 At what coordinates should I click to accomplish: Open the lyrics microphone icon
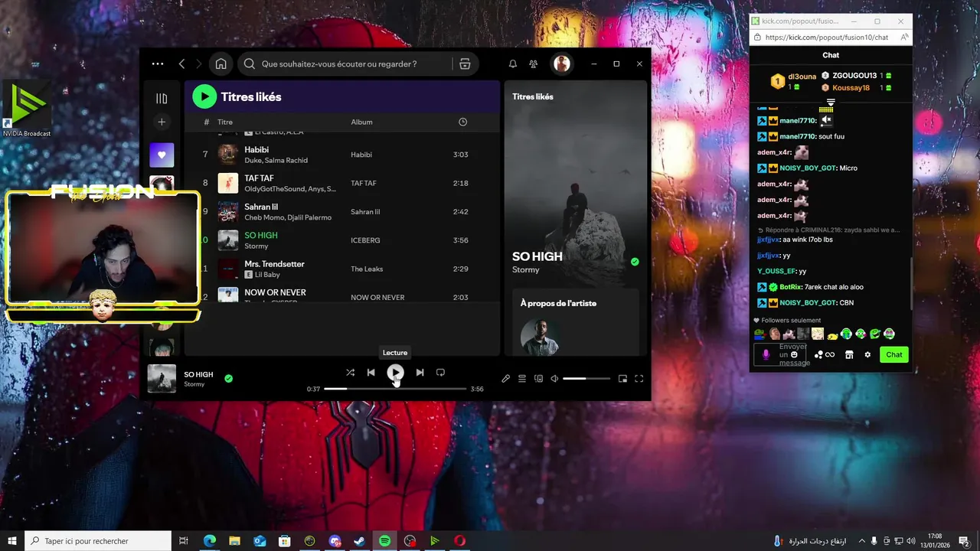(x=505, y=378)
